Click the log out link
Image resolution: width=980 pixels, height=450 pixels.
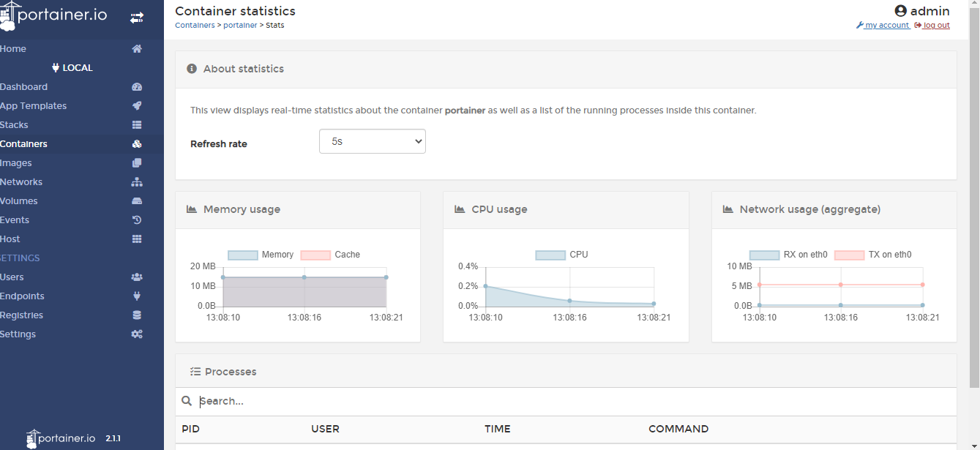(936, 25)
